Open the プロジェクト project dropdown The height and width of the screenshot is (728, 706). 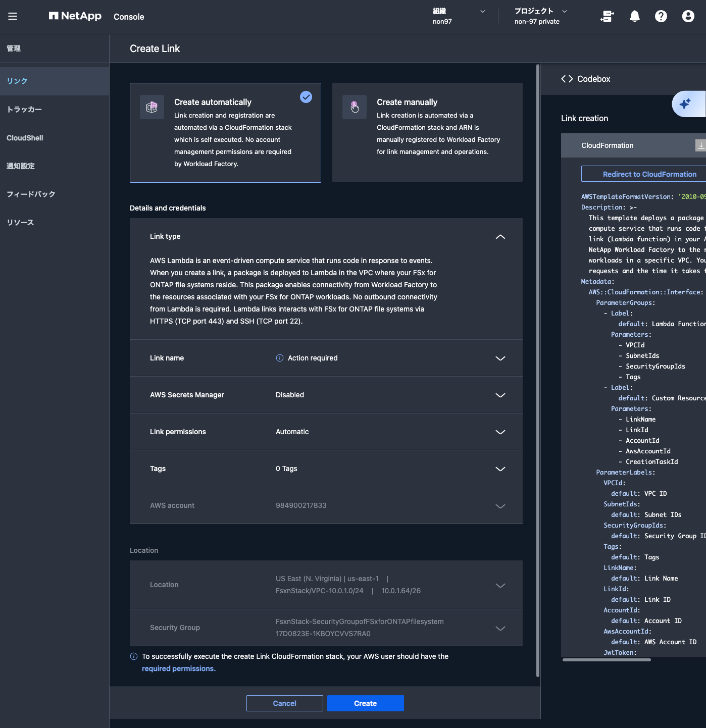point(540,16)
